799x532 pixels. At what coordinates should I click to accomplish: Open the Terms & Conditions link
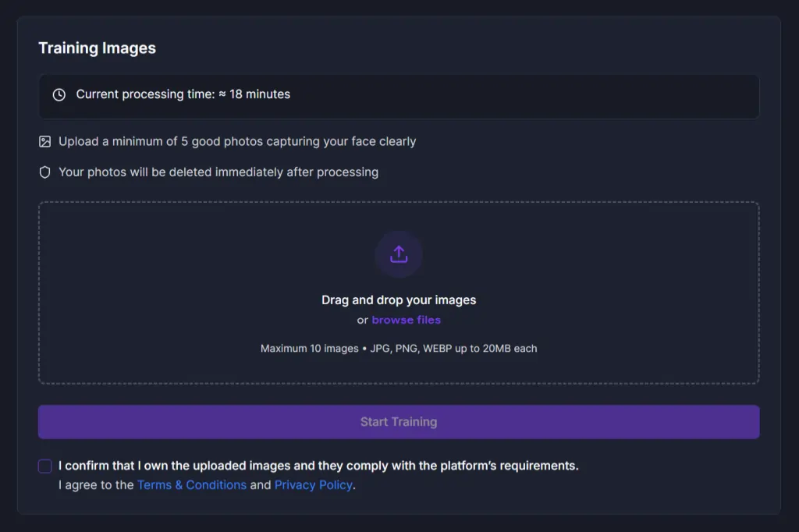pyautogui.click(x=192, y=485)
